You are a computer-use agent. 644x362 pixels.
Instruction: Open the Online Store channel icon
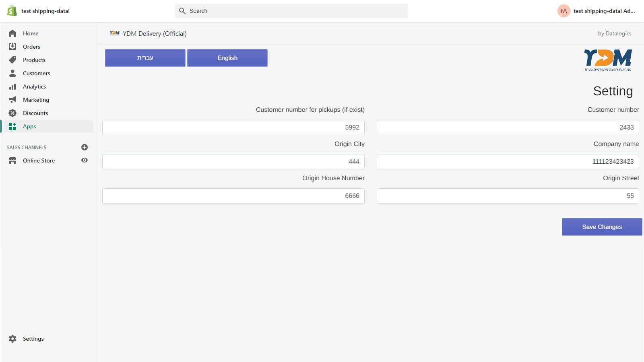coord(12,160)
